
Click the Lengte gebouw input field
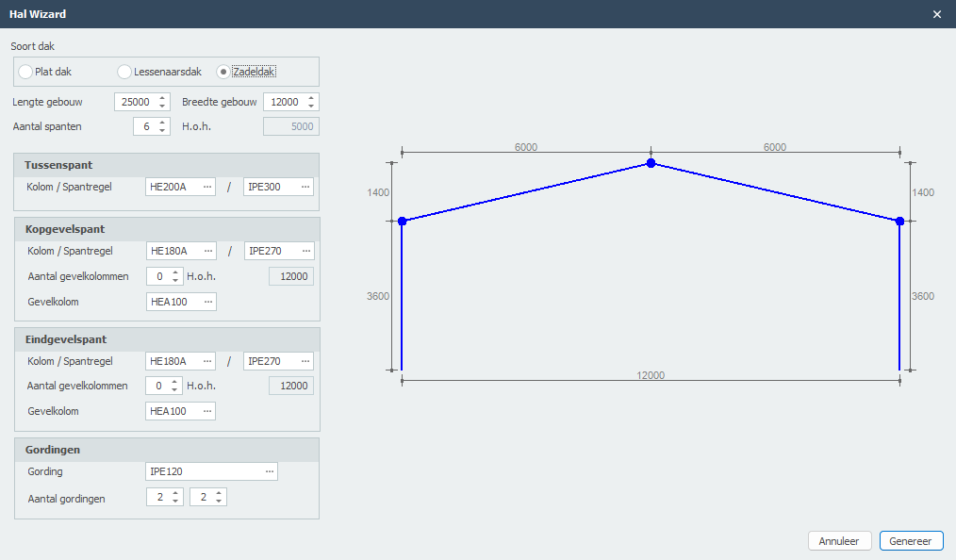[x=135, y=102]
